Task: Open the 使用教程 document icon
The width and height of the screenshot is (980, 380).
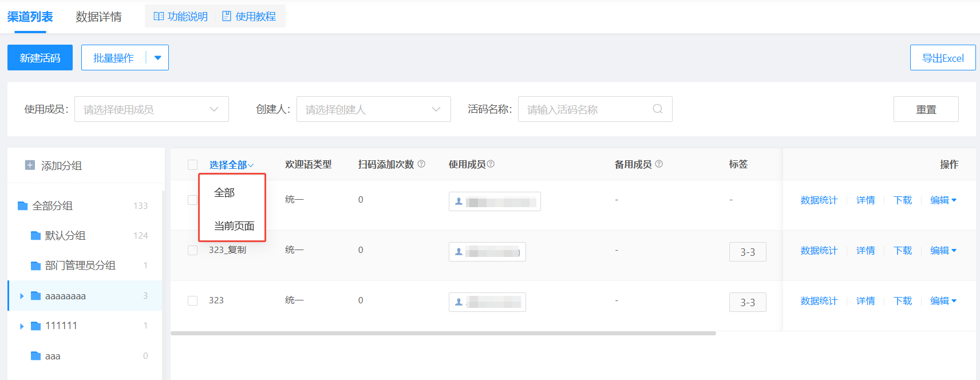Action: [x=227, y=17]
